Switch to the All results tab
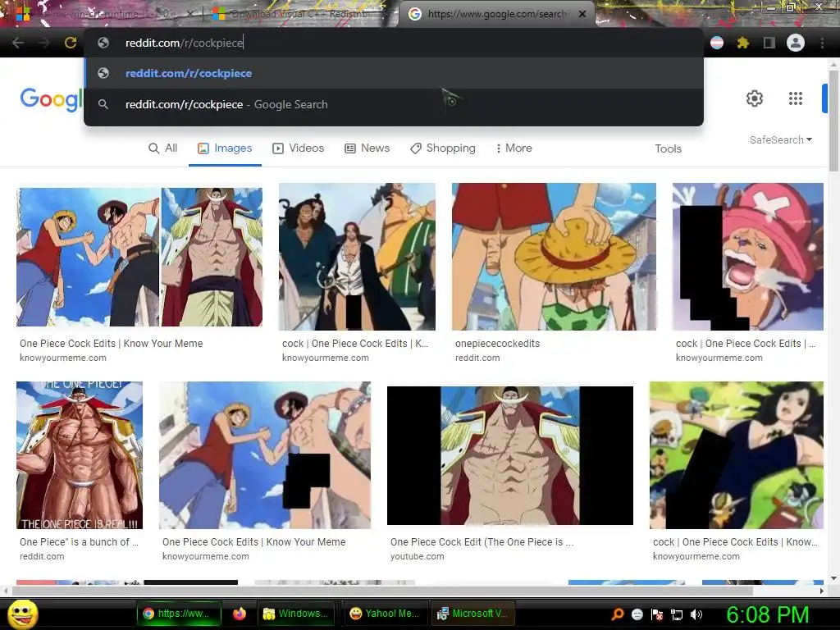 coord(163,148)
